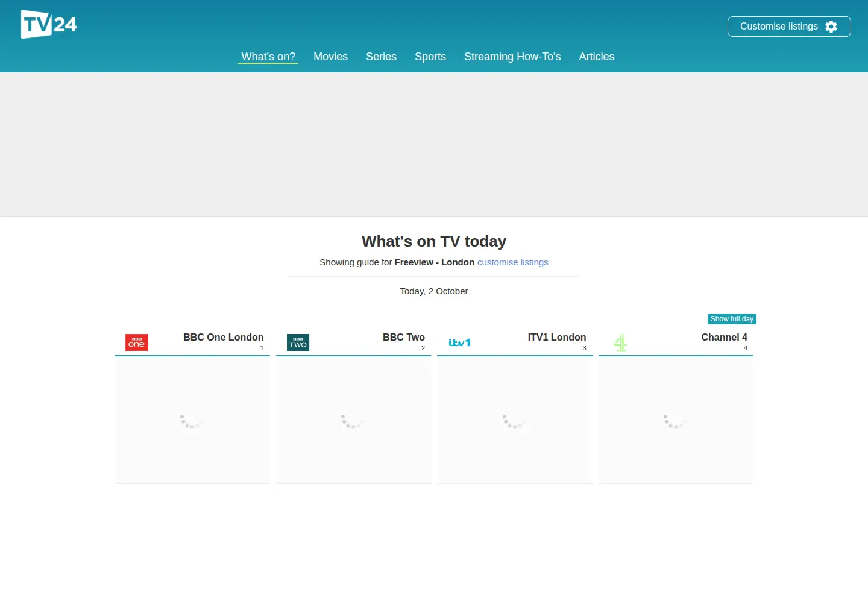Click the BBC Two logo icon
868x603 pixels.
[298, 343]
